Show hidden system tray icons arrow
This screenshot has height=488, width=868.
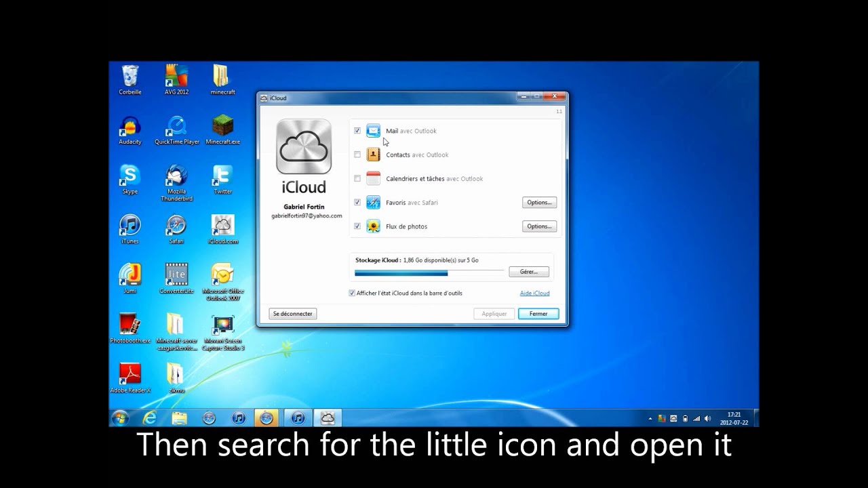(x=650, y=419)
